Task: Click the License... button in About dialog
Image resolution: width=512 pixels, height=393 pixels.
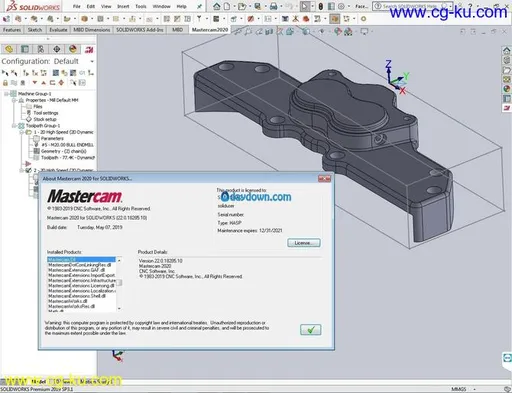Action: (x=304, y=243)
